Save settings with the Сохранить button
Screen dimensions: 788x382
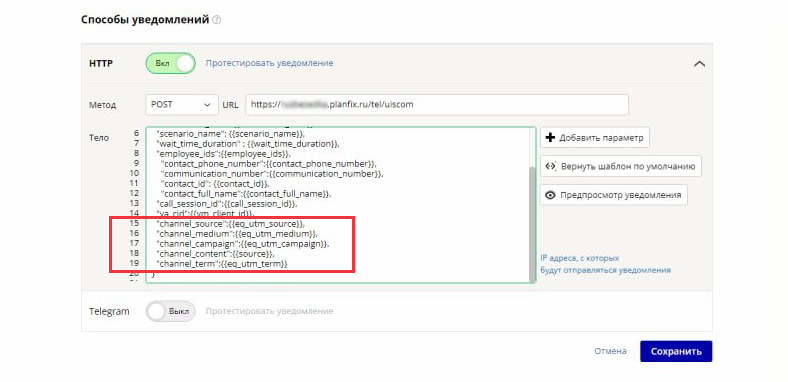[x=676, y=351]
